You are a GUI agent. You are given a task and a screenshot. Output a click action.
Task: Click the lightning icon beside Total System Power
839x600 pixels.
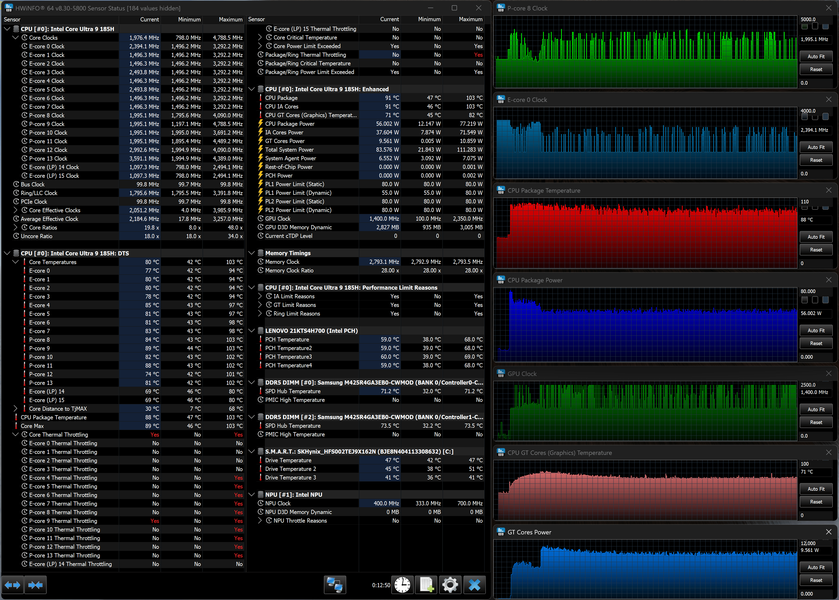tap(261, 149)
